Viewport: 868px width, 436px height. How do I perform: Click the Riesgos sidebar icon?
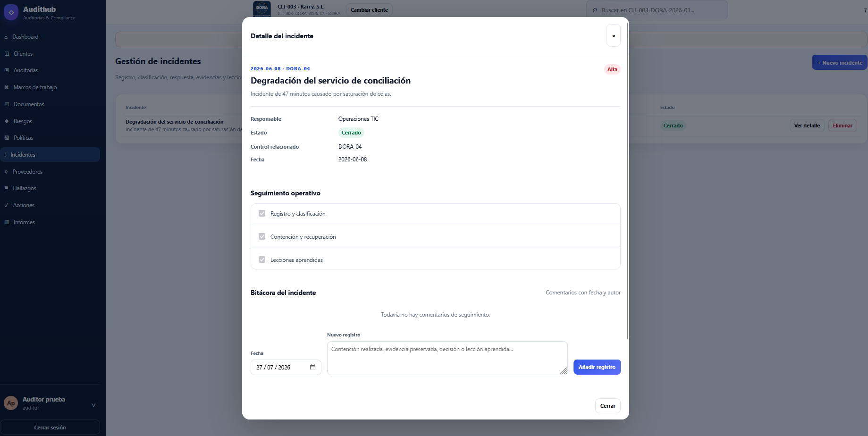7,121
